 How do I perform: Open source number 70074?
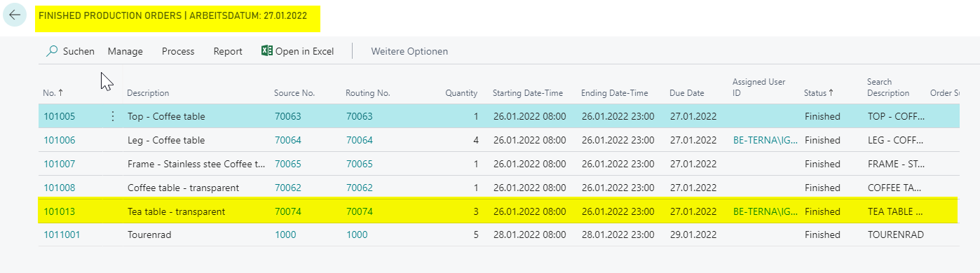288,211
